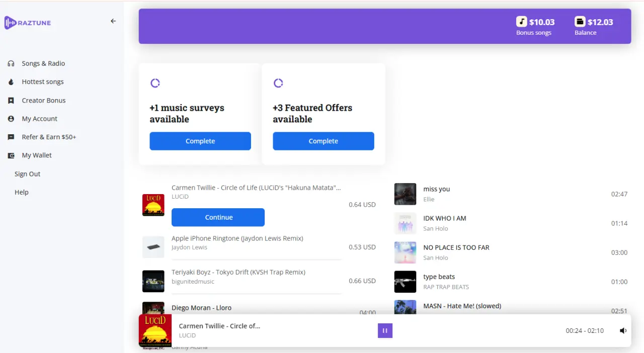
Task: Click Jaydon Lewis artist name
Action: coord(189,247)
